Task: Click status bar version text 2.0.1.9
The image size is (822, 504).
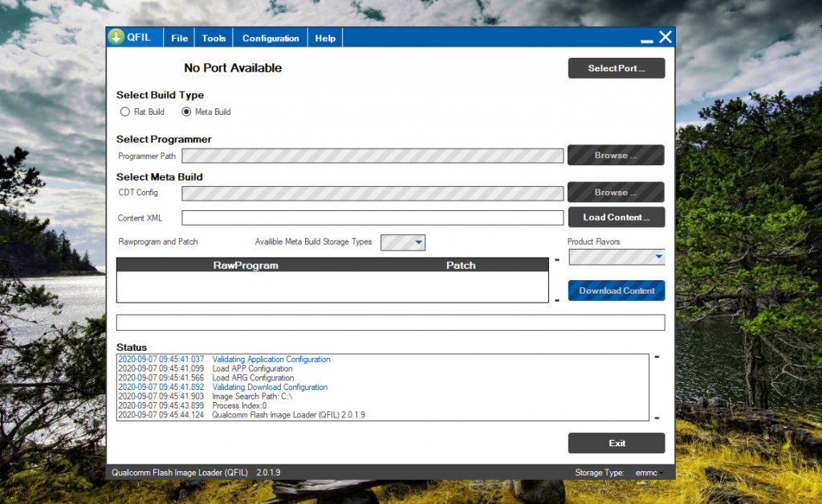Action: tap(268, 473)
